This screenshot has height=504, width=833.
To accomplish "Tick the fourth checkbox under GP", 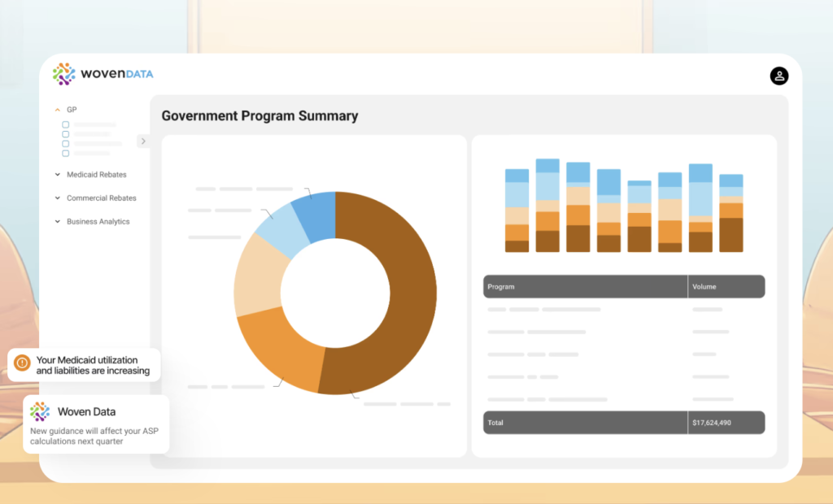I will click(65, 154).
